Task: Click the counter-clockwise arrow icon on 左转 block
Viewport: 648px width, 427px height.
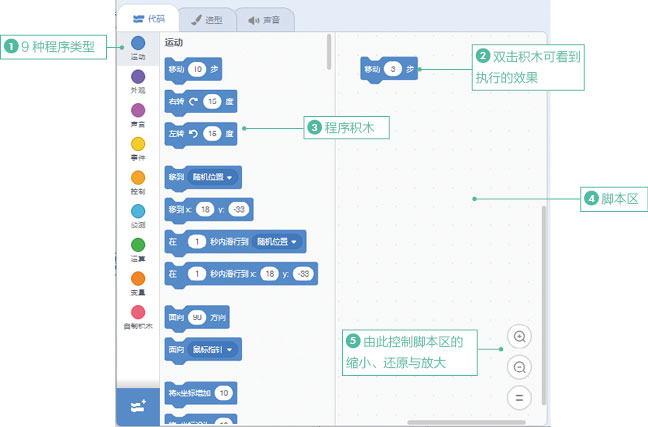Action: point(193,134)
